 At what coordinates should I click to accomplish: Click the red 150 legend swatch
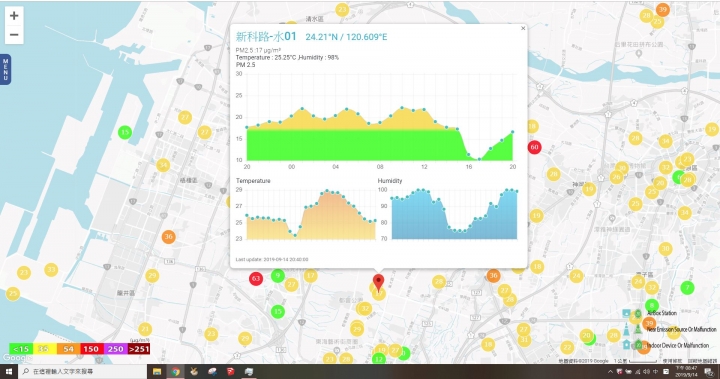(91, 349)
